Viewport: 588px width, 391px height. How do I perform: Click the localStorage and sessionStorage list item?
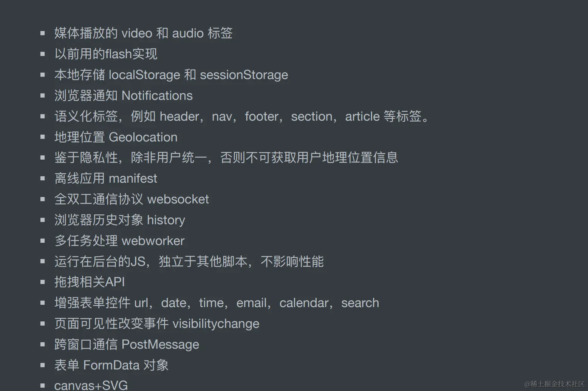point(171,75)
